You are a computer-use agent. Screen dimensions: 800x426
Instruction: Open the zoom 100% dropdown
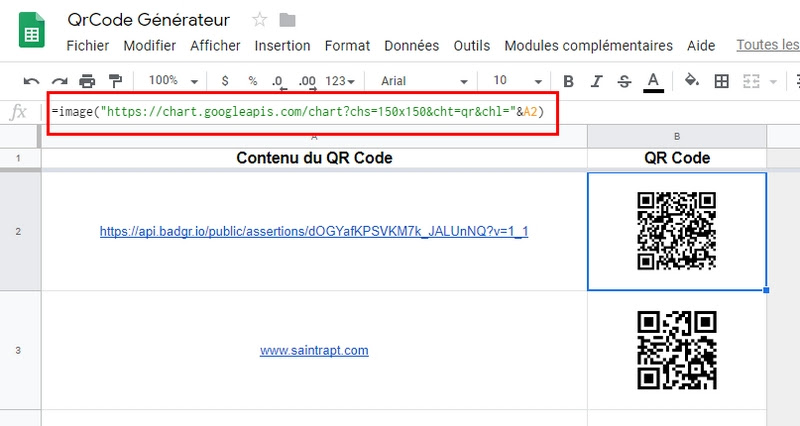tap(173, 81)
